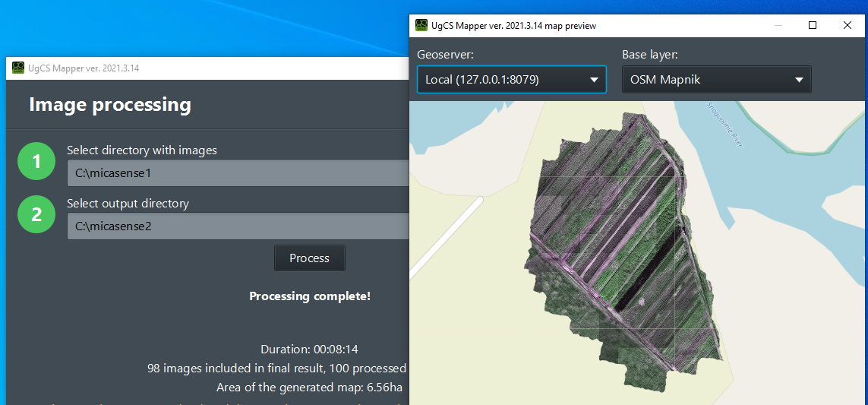Close the map preview window
Image resolution: width=868 pixels, height=405 pixels.
(x=847, y=25)
